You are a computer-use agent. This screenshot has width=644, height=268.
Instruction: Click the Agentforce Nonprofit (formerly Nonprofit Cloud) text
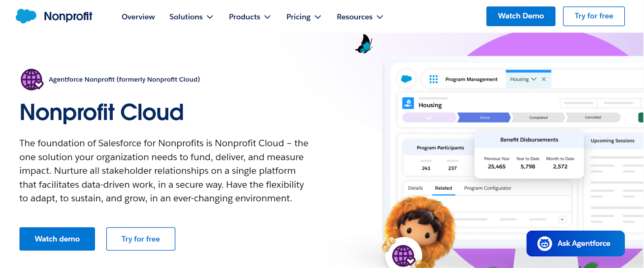pyautogui.click(x=124, y=80)
